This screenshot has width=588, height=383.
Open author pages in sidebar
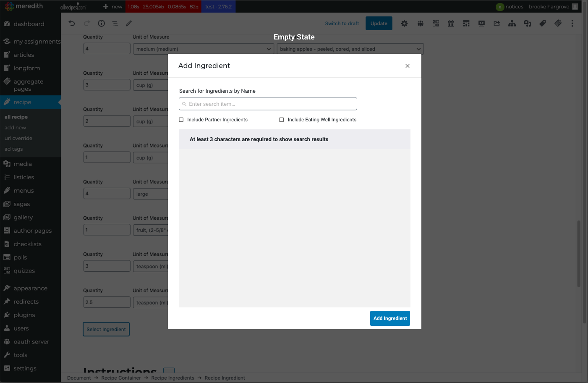click(33, 231)
